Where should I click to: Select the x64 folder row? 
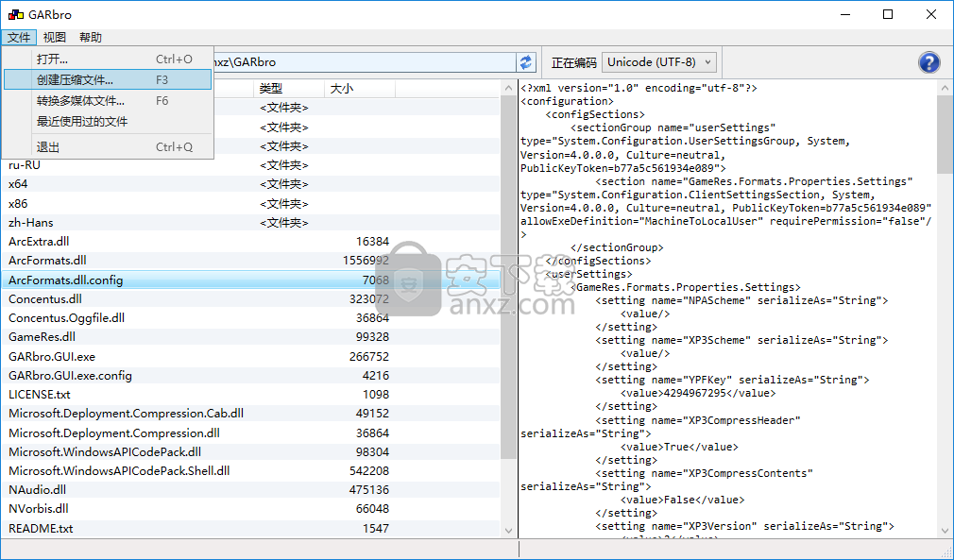point(250,183)
